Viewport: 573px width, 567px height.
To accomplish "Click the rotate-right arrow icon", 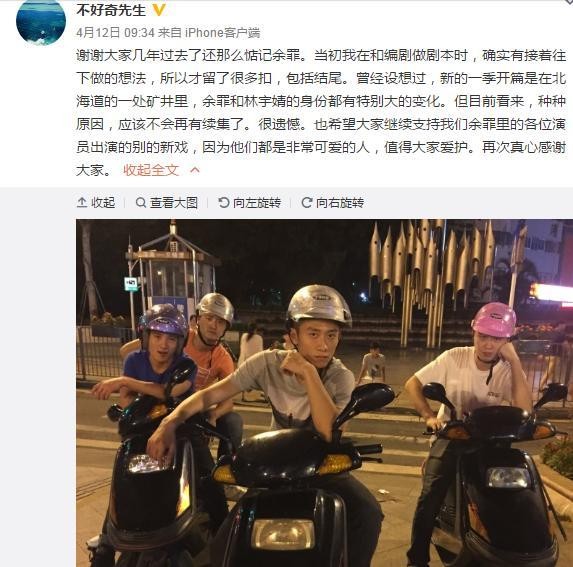I will [x=307, y=202].
